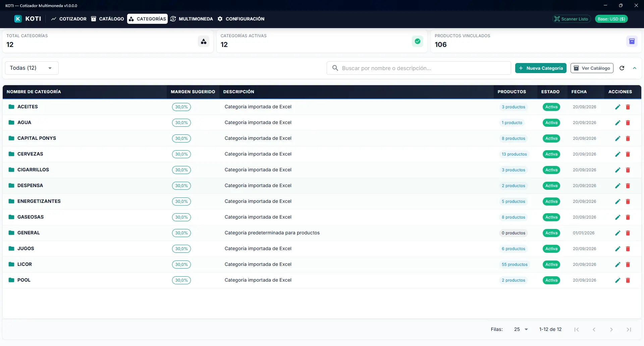Click the Activa badge in DESPENSA row
The width and height of the screenshot is (644, 346).
pos(551,186)
